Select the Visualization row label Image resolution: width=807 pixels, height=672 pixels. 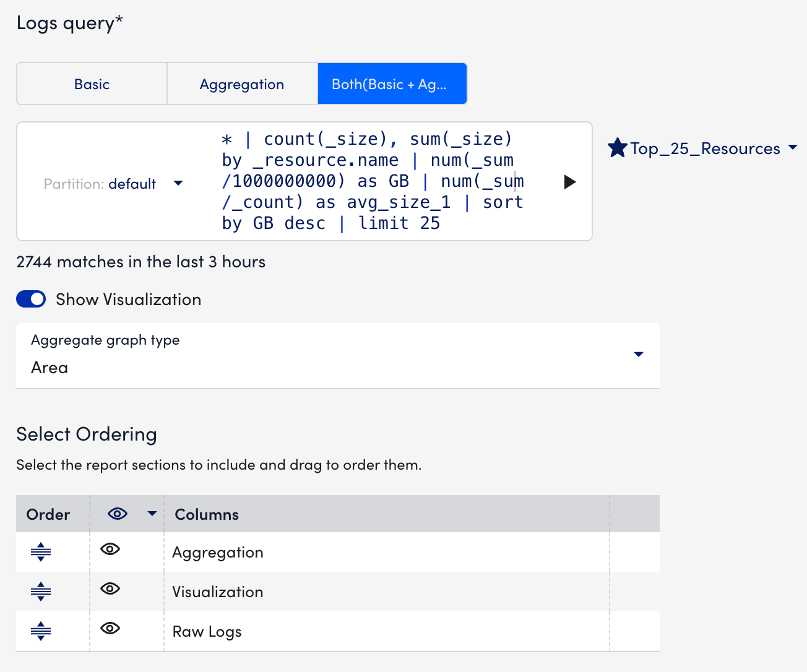click(218, 592)
